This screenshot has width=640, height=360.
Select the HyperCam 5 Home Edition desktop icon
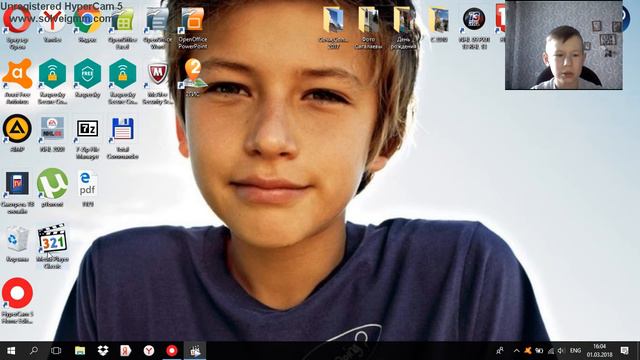click(17, 294)
